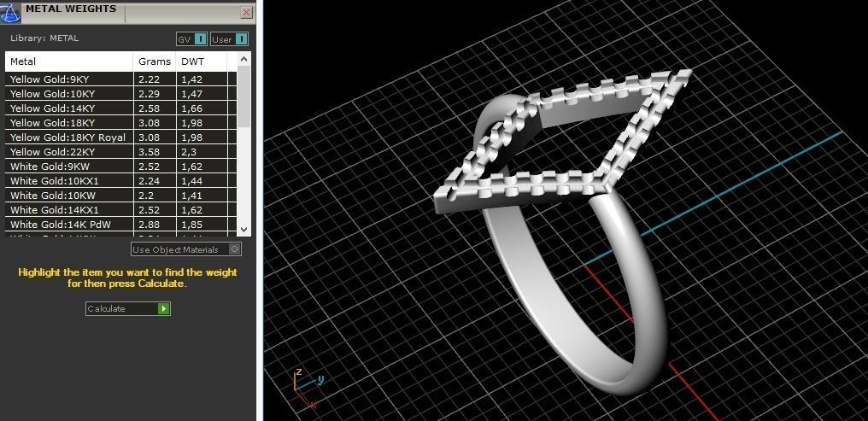
Task: Select the White Gold:9KW row
Action: coord(120,166)
